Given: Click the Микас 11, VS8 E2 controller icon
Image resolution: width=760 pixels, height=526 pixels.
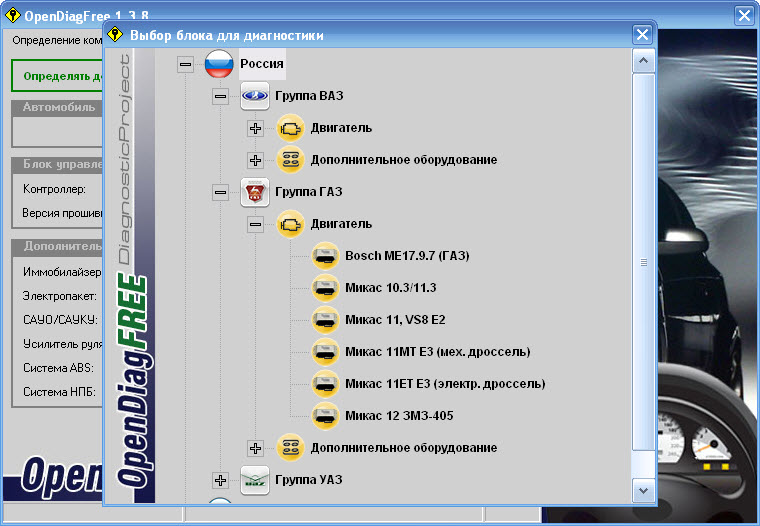Looking at the screenshot, I should point(325,320).
